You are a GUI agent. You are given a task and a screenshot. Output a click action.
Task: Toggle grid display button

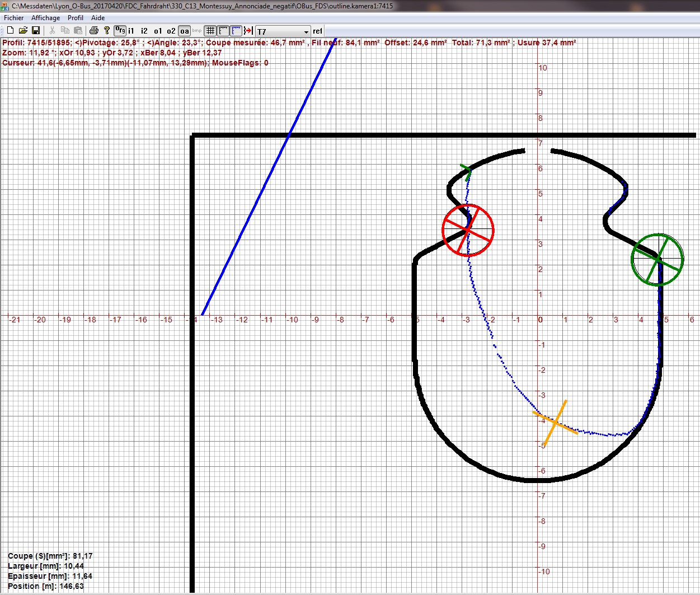click(210, 31)
